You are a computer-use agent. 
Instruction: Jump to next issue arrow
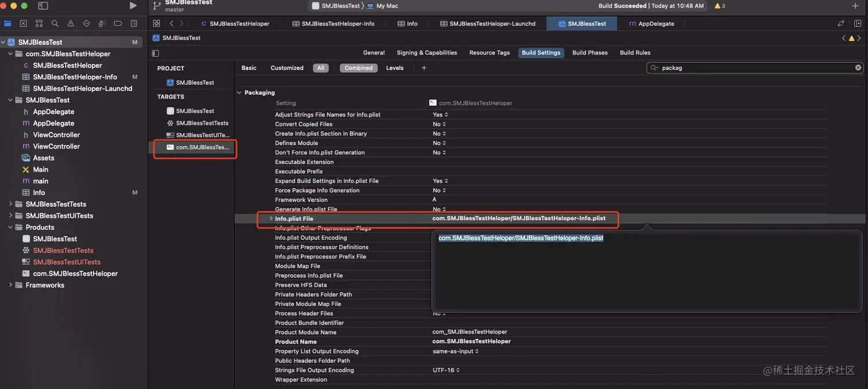point(859,38)
